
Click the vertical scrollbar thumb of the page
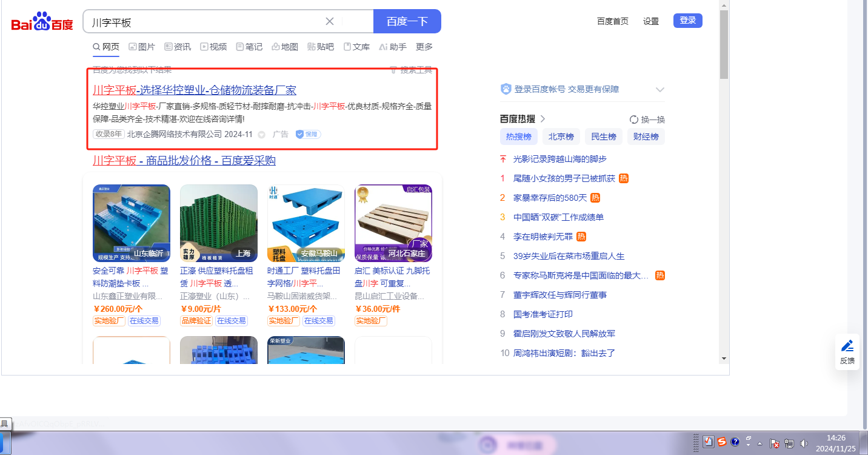click(724, 44)
